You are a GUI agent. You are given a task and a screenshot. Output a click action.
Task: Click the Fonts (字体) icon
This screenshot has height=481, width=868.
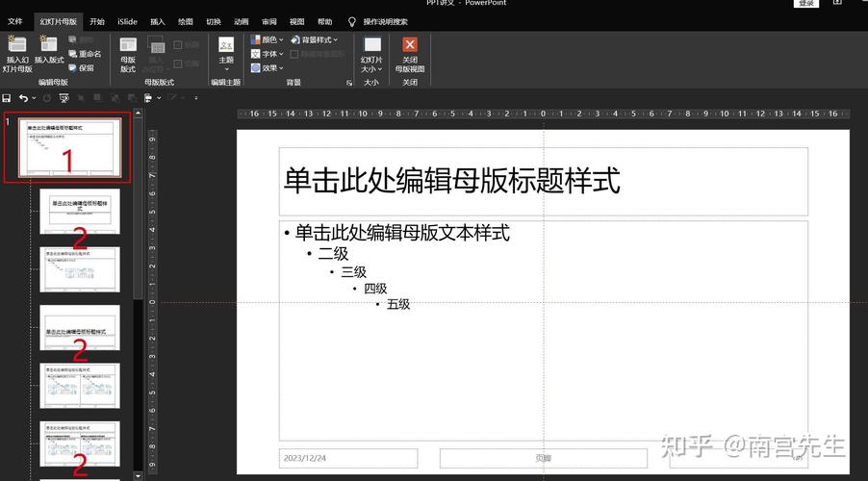point(255,54)
